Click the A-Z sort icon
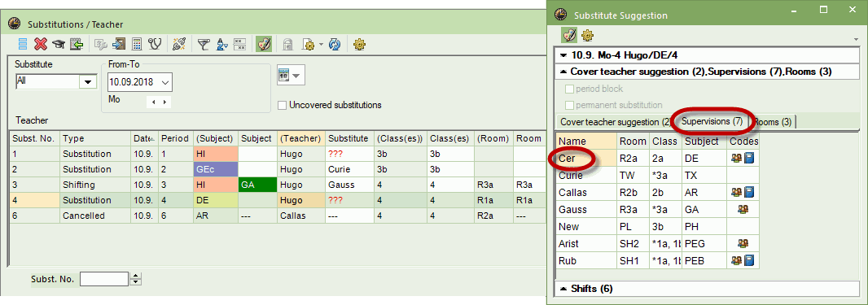 coord(222,44)
